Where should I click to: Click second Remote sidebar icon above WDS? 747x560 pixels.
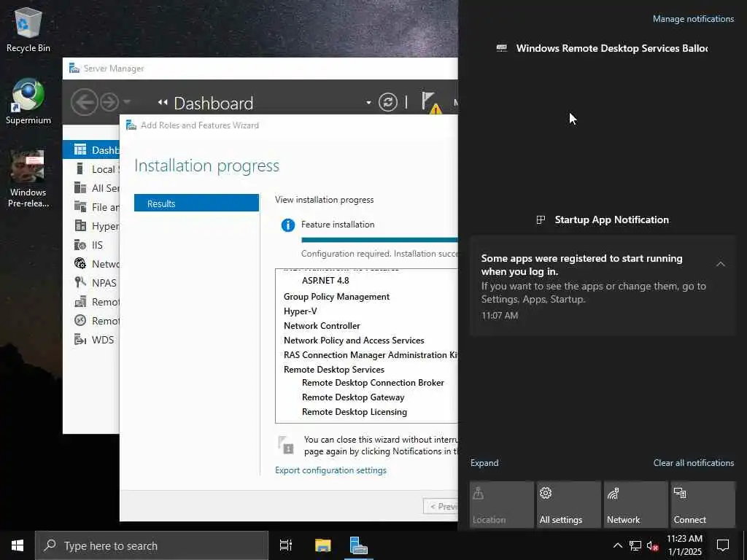point(80,321)
